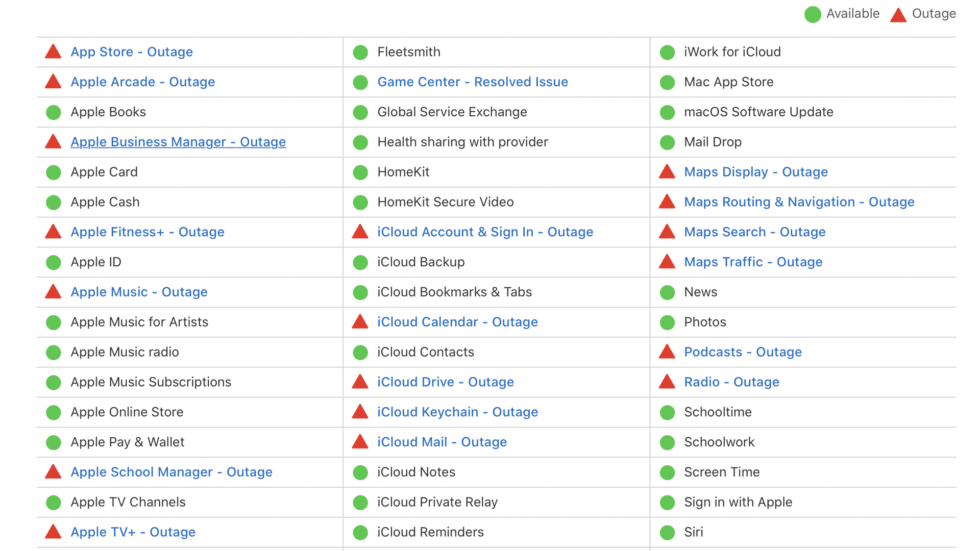The width and height of the screenshot is (980, 551).
Task: Click the outage triangle beside Podcasts
Action: pyautogui.click(x=667, y=352)
